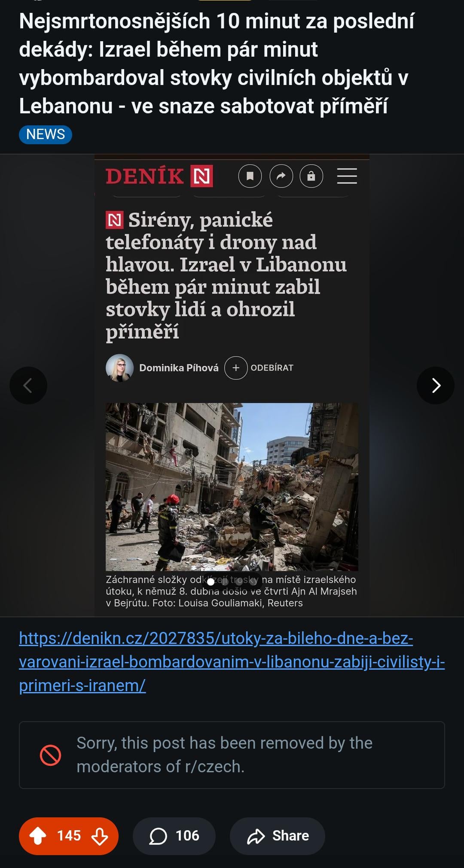Open the Beirut rubble photo
The height and width of the screenshot is (868, 464).
(232, 487)
